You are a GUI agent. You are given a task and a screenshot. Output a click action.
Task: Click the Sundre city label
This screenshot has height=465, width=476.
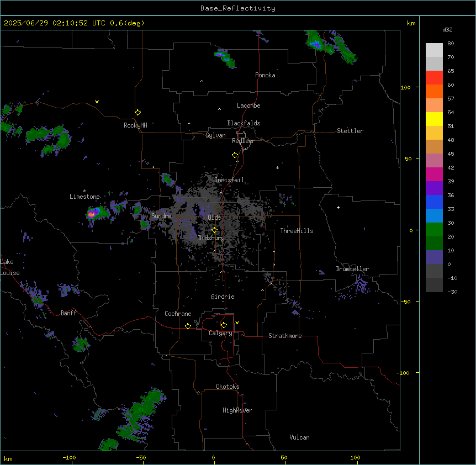pyautogui.click(x=161, y=216)
